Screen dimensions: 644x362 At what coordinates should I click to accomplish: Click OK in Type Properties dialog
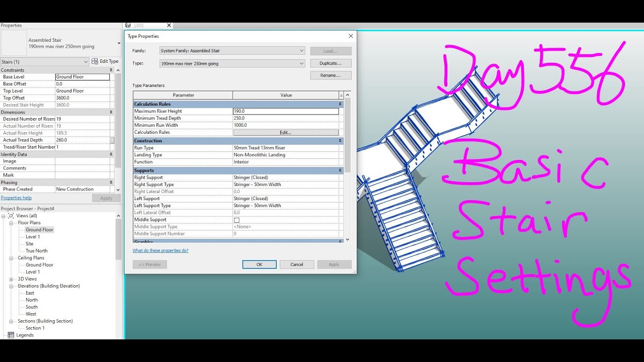(x=259, y=264)
